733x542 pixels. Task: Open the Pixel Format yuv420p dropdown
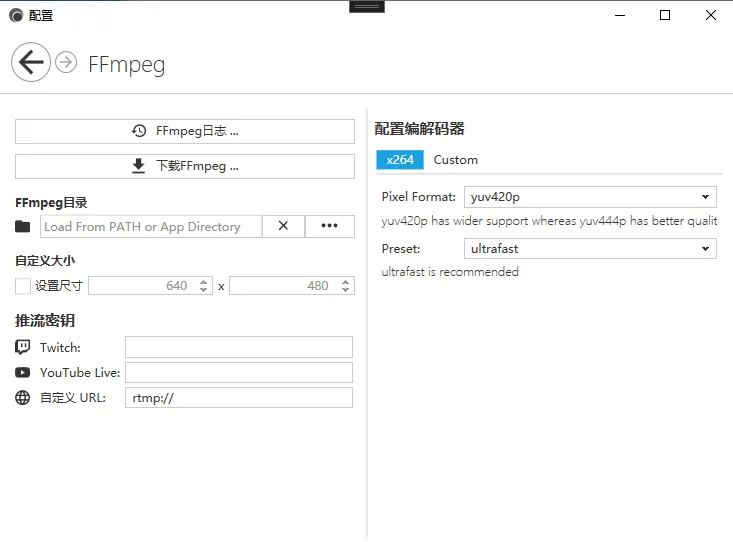pos(590,197)
